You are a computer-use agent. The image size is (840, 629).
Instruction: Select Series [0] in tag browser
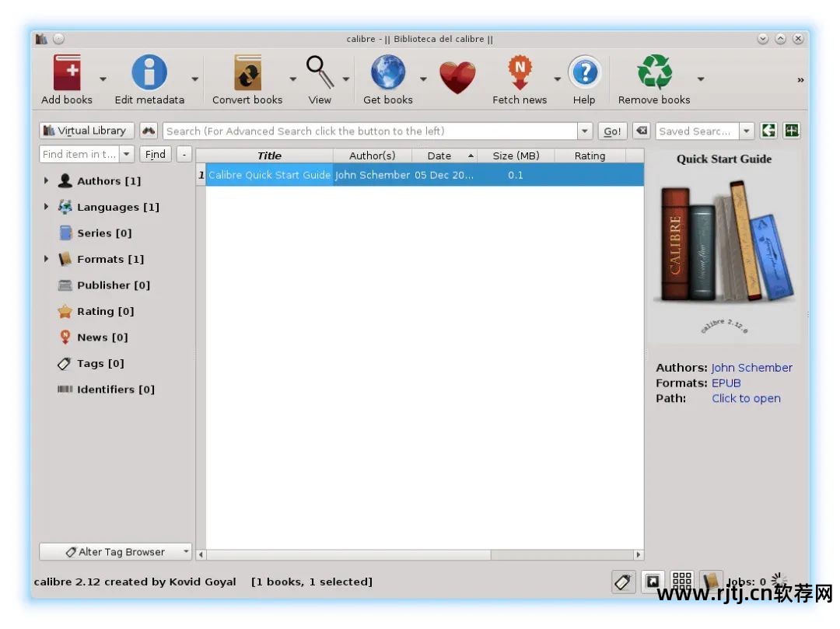coord(104,233)
